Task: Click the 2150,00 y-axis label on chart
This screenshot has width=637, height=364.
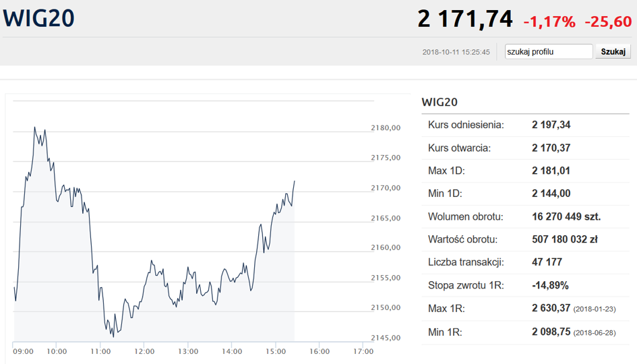Action: [386, 307]
